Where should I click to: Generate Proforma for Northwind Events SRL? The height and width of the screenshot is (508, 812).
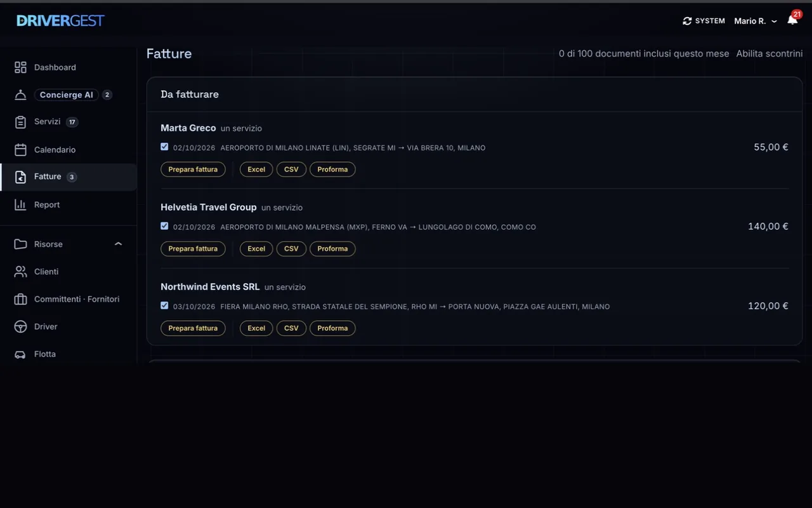[332, 328]
